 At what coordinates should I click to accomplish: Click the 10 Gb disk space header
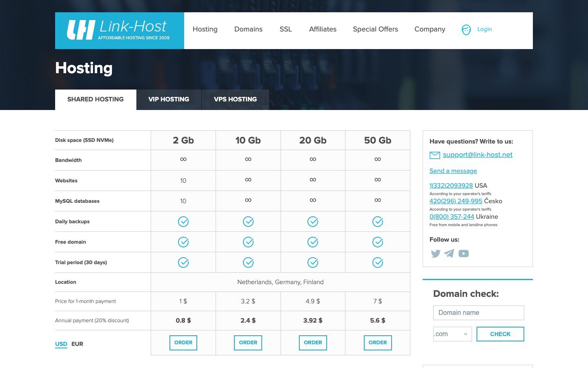[248, 140]
